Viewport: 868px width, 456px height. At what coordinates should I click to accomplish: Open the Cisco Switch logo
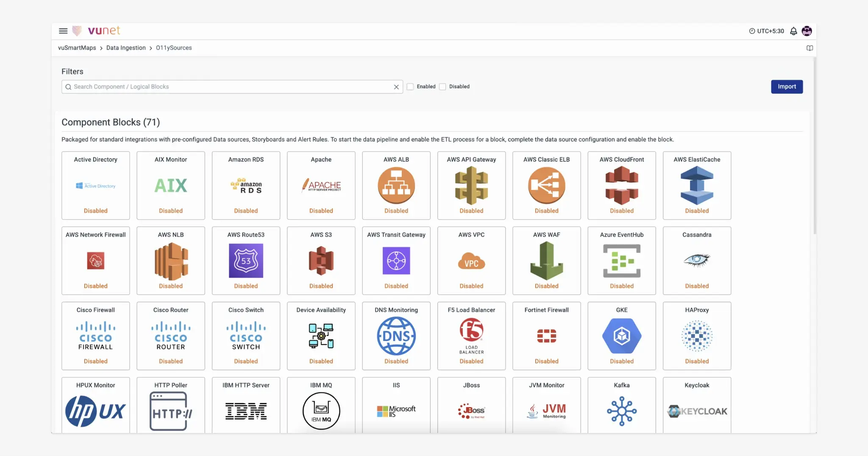[246, 336]
